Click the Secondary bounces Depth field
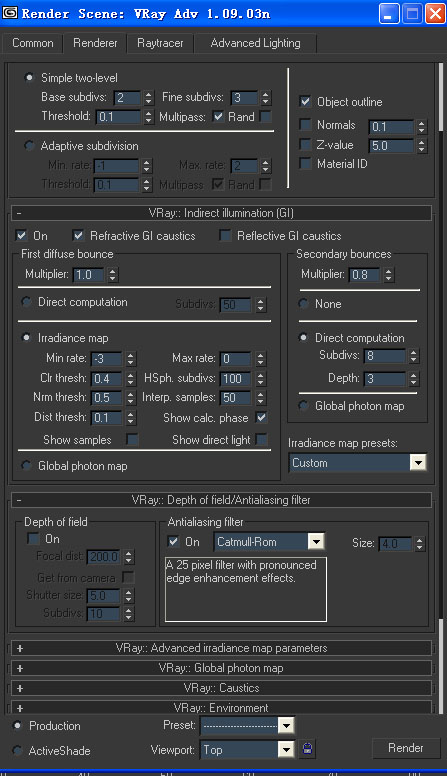This screenshot has height=776, width=447. (385, 379)
